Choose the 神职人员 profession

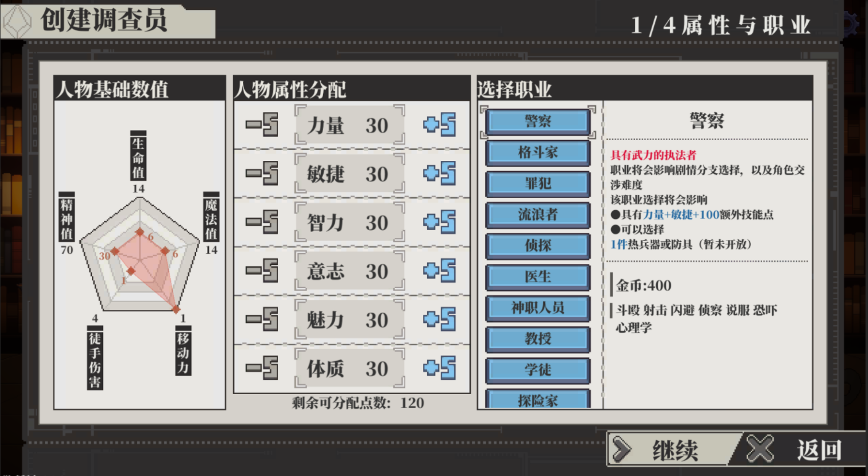538,308
